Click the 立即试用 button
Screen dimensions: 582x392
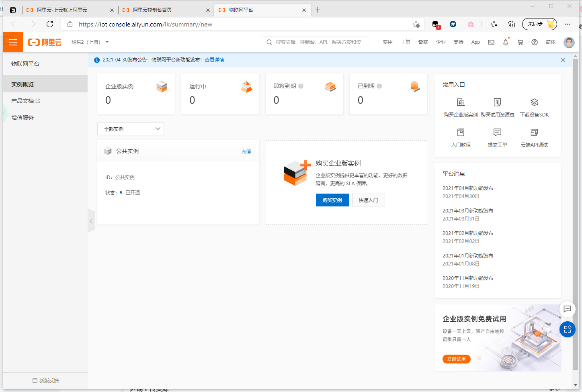point(456,359)
